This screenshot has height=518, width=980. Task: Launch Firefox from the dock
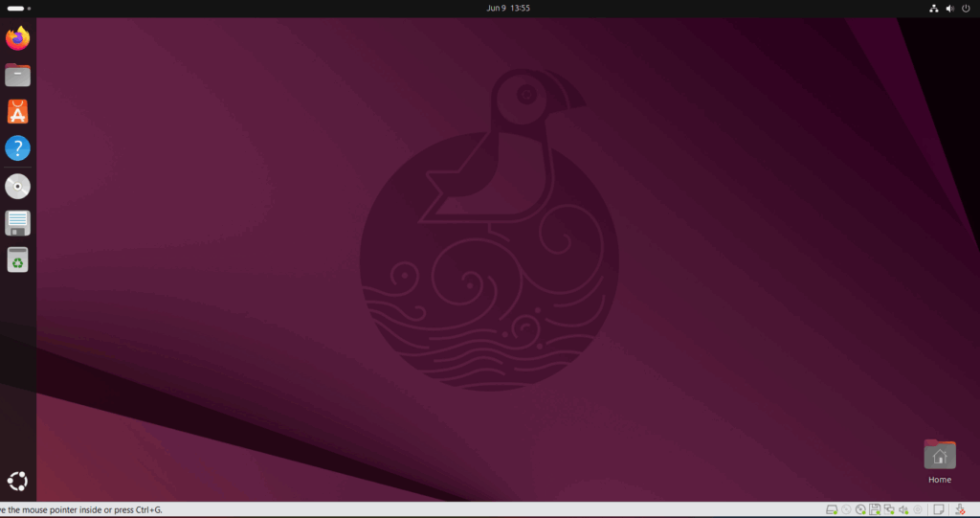coord(17,38)
